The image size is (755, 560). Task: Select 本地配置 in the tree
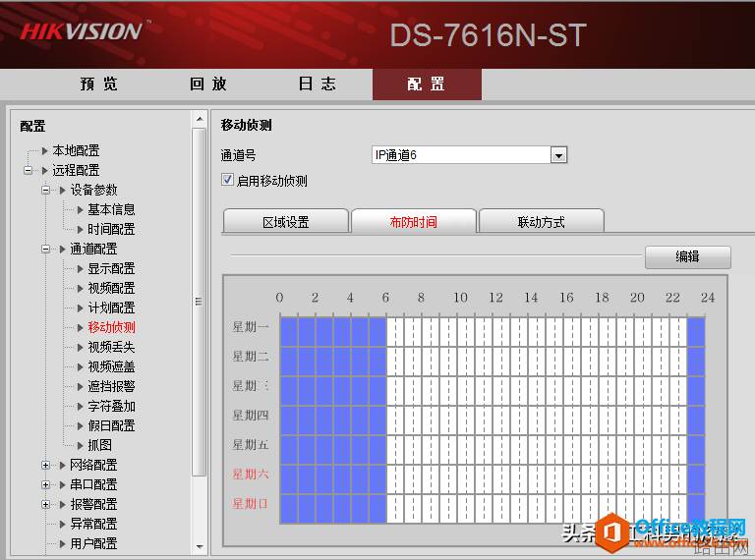[76, 150]
